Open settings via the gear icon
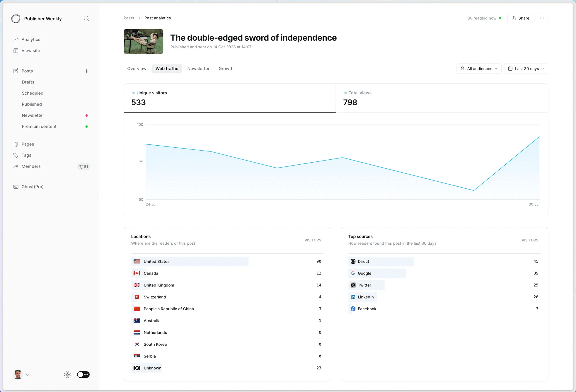 point(67,374)
